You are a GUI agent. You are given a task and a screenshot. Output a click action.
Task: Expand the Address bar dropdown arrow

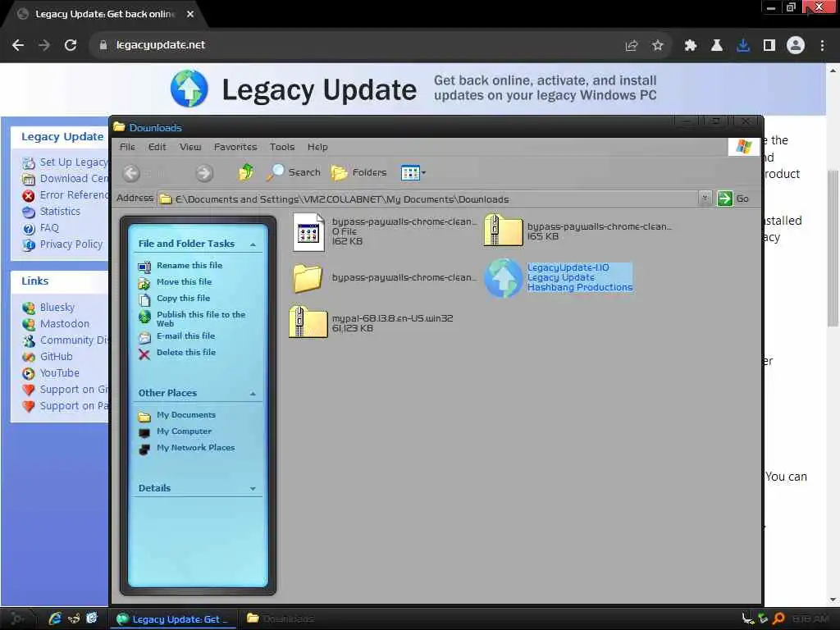click(705, 199)
